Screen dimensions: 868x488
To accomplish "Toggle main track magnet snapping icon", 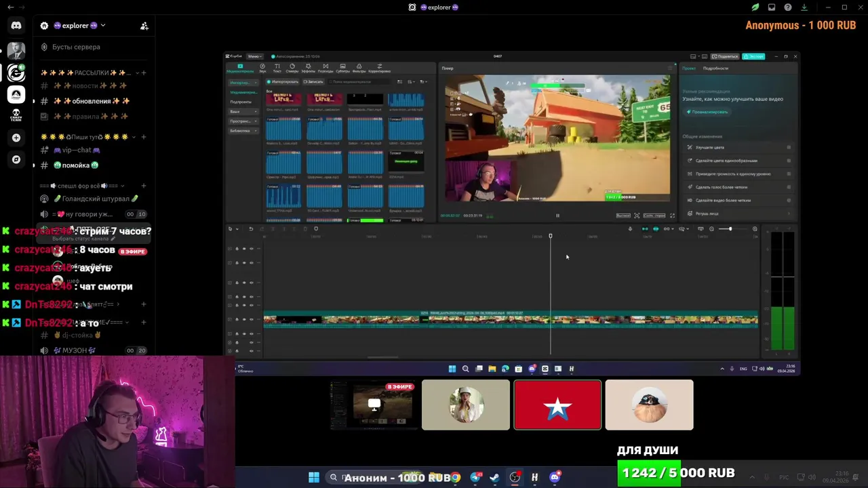I will (645, 229).
